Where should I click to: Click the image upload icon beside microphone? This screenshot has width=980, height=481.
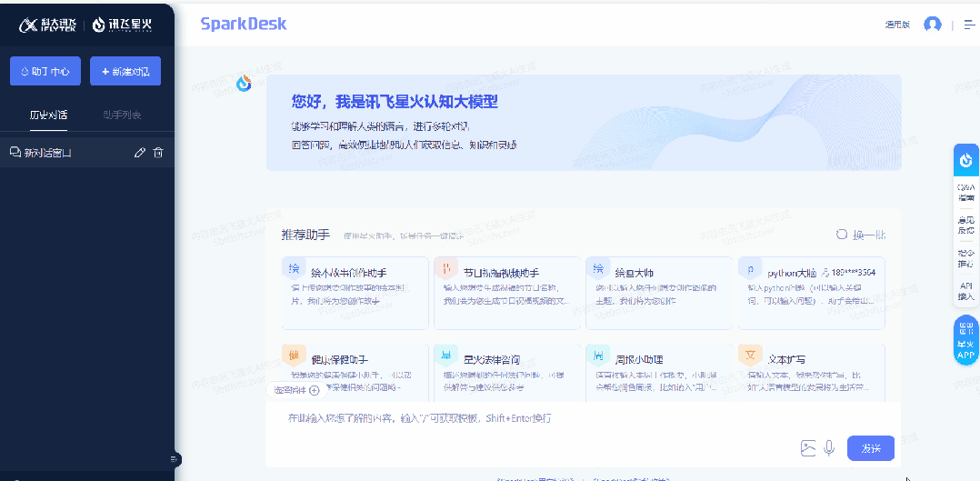point(809,448)
